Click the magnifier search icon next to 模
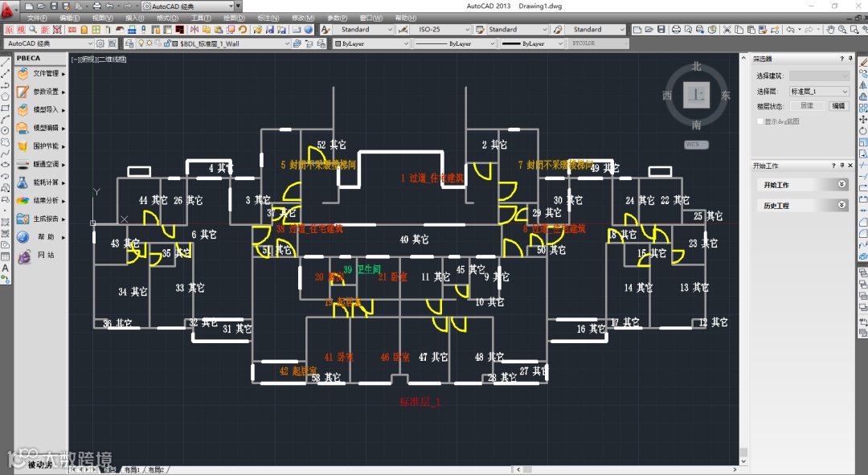868x475 pixels. (x=33, y=30)
